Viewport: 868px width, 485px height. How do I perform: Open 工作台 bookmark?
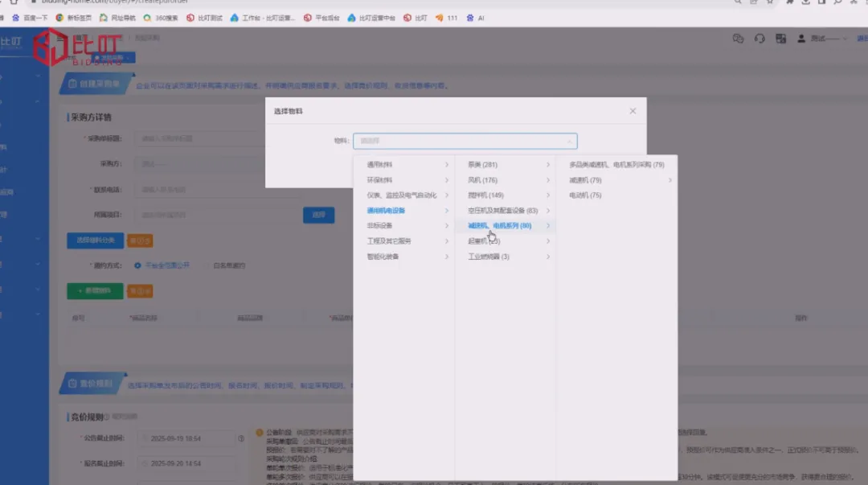262,18
